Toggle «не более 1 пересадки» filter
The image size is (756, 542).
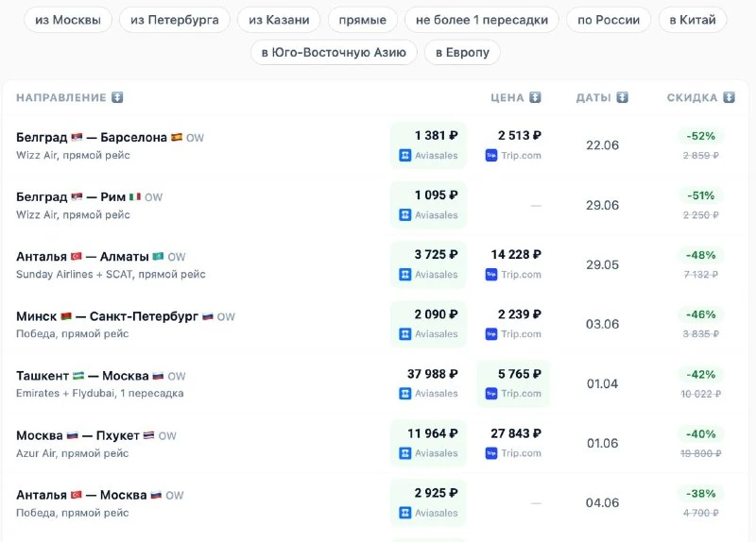(482, 20)
